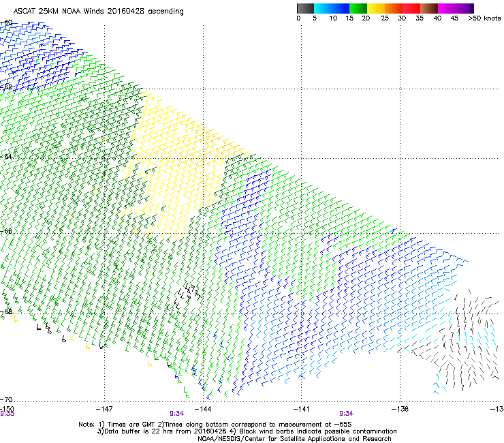Screen dimensions: 504x443
Task: Click the '25' label under the color bar
Action: coord(385,18)
